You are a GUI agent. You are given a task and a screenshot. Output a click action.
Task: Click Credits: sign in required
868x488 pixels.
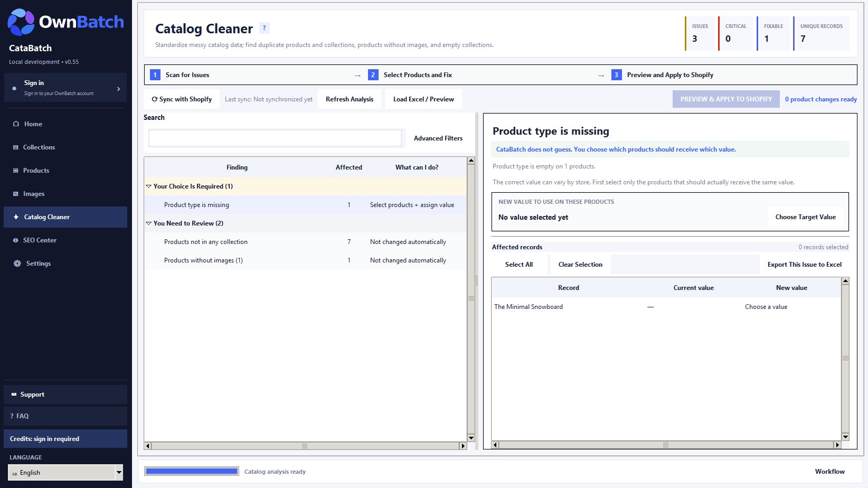coord(65,439)
